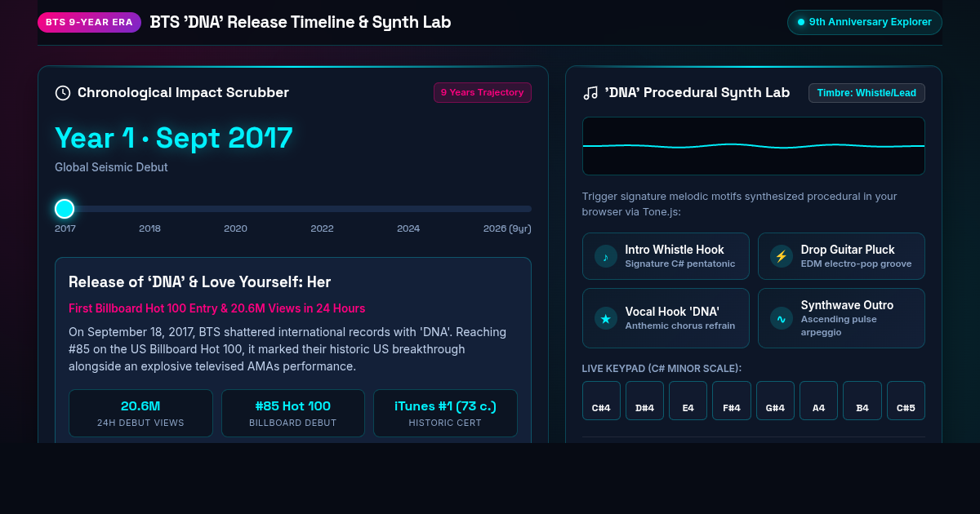Tap the G#4 keypad key
The width and height of the screenshot is (980, 514).
775,401
